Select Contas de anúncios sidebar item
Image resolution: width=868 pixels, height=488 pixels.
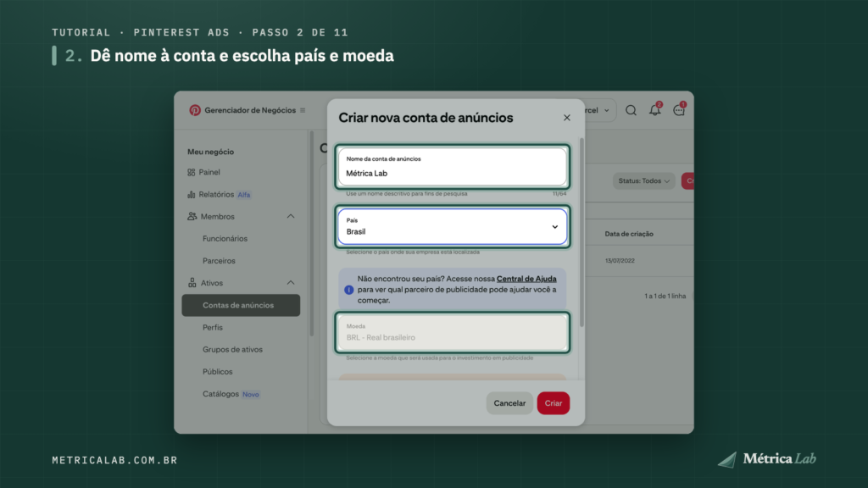pyautogui.click(x=241, y=305)
